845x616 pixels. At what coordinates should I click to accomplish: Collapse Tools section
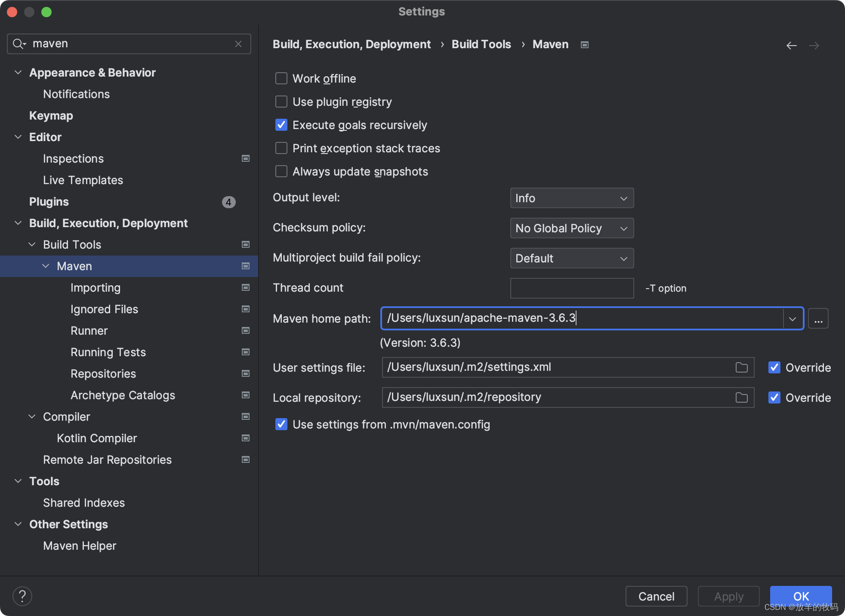point(18,481)
